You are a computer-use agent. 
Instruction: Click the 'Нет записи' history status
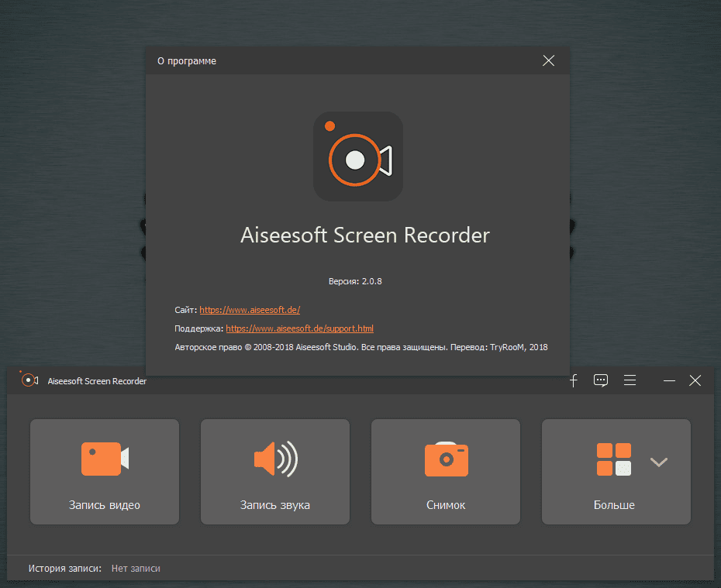click(x=136, y=569)
